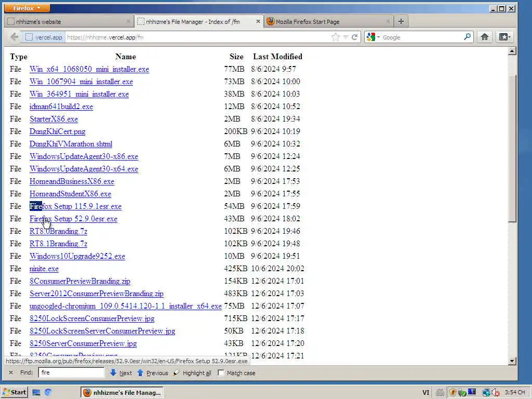This screenshot has width=532, height=399.
Task: Click the network tray icon
Action: 486,393
